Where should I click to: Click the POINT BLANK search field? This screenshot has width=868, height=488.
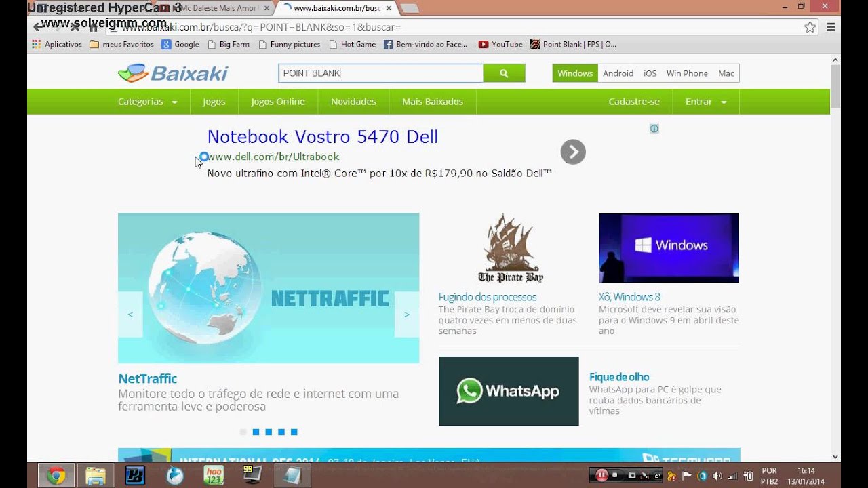[380, 73]
